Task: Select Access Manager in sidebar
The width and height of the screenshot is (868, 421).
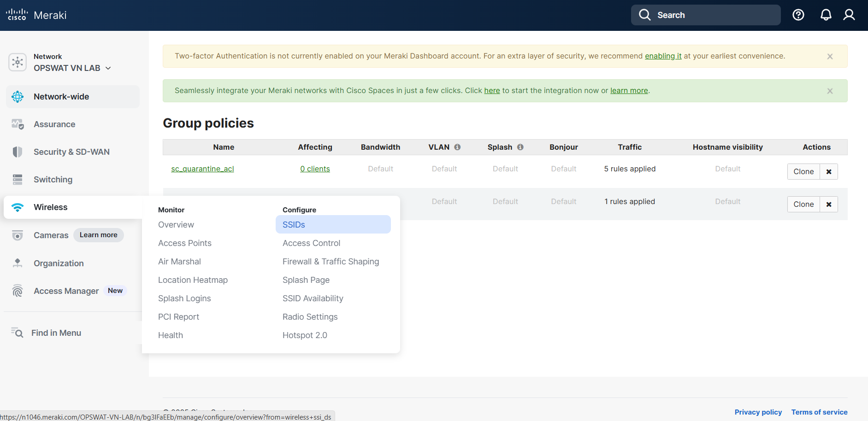Action: pyautogui.click(x=66, y=291)
